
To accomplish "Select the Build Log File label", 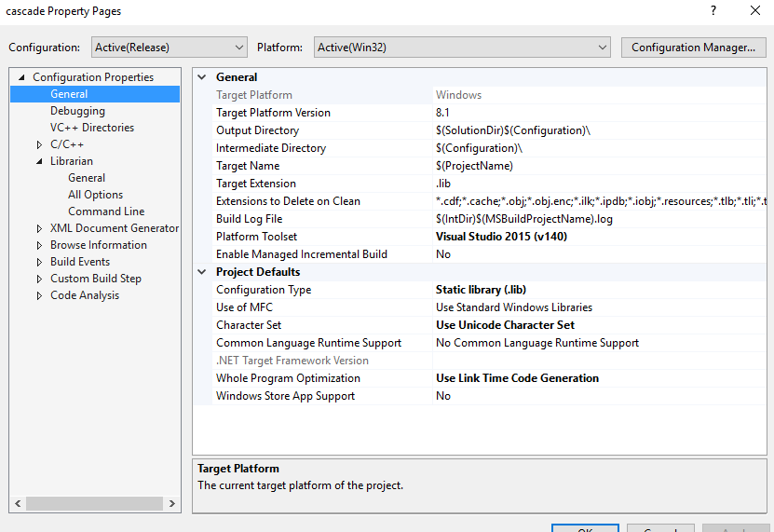I will coord(249,219).
